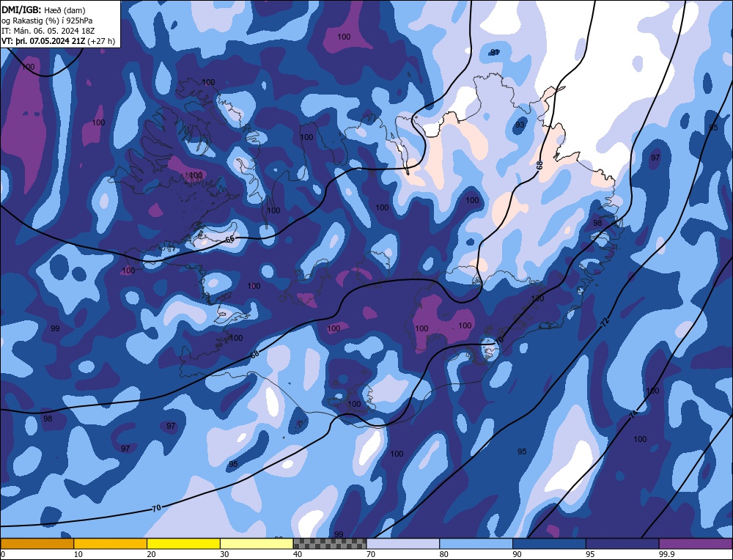733x560 pixels.
Task: Click the 'IT: Mán. 06. 05. 2024 18Z' line
Action: click(x=48, y=31)
